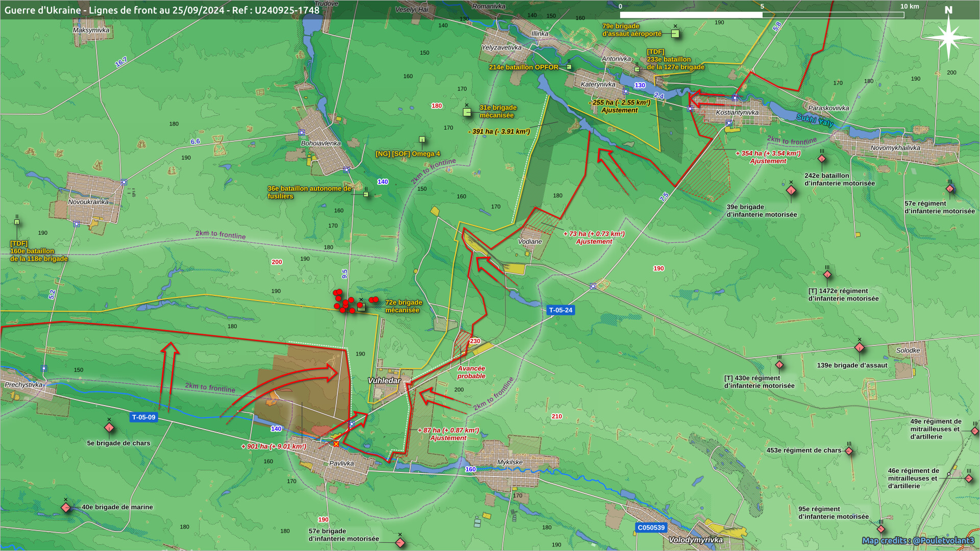Click the north compass star icon
The height and width of the screenshot is (551, 980).
(948, 37)
